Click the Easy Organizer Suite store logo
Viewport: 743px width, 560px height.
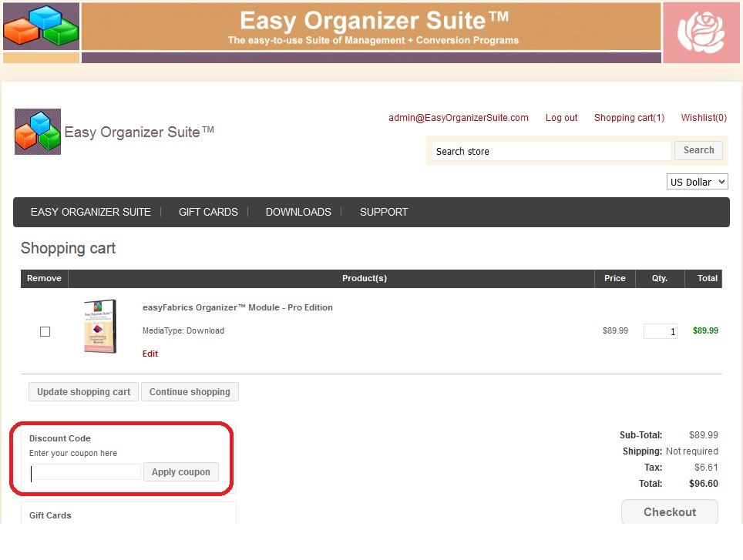(x=38, y=132)
